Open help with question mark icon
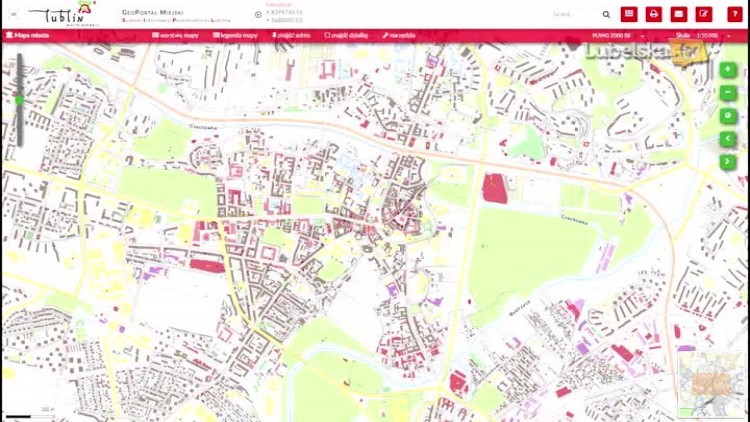The image size is (750, 422). point(734,14)
